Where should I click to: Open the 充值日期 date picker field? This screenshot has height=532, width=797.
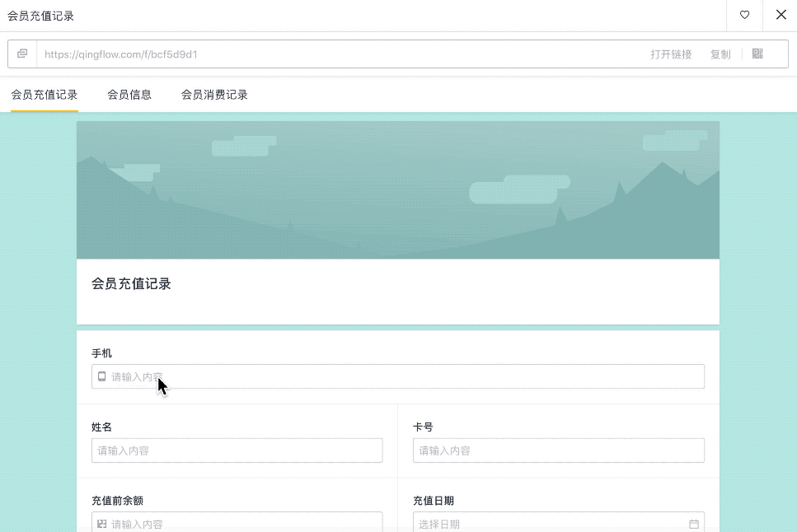(x=559, y=522)
